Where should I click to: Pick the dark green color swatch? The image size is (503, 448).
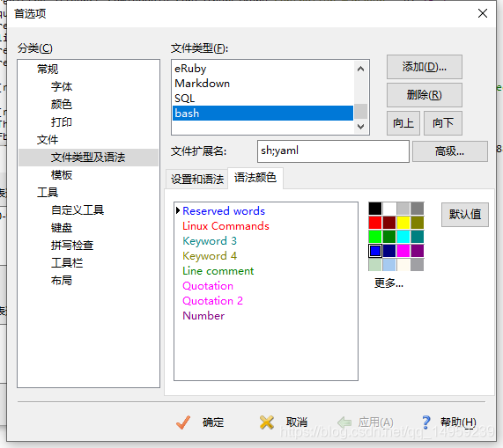point(389,237)
